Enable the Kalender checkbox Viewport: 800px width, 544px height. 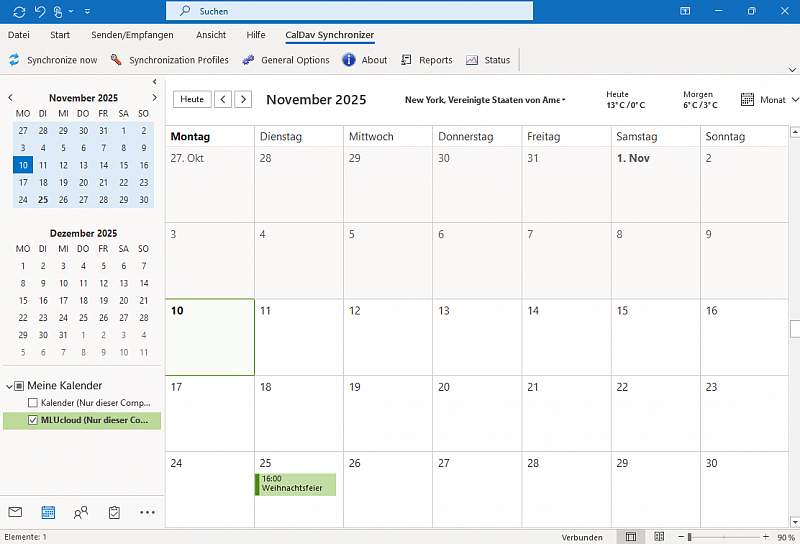tap(33, 403)
